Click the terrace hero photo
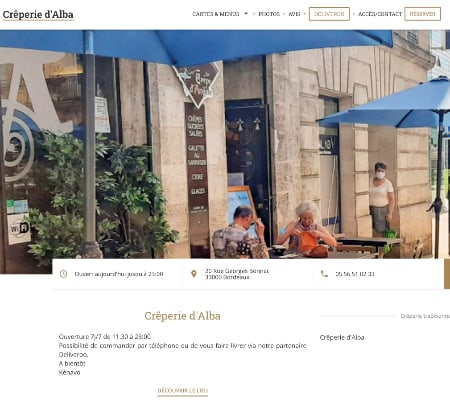 coord(225,144)
